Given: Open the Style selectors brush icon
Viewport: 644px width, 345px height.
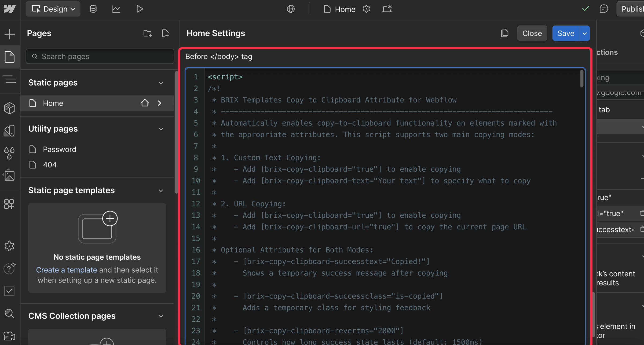Looking at the screenshot, I should (10, 131).
